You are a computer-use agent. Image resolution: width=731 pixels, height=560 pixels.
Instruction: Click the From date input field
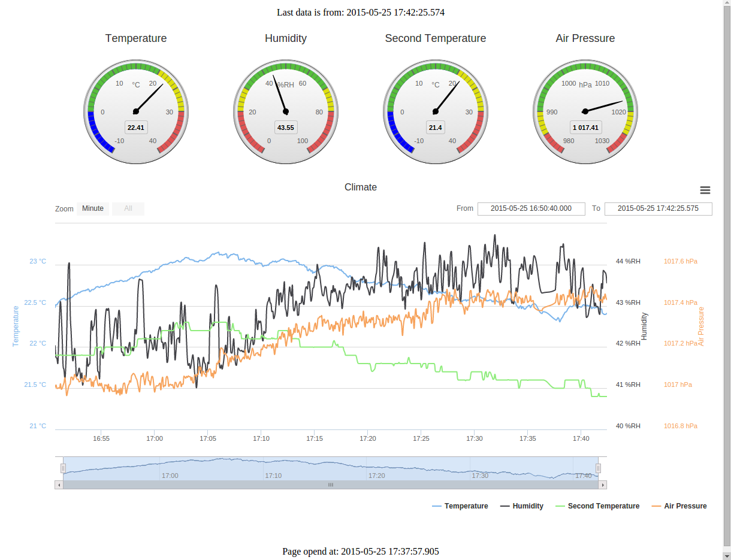click(531, 208)
